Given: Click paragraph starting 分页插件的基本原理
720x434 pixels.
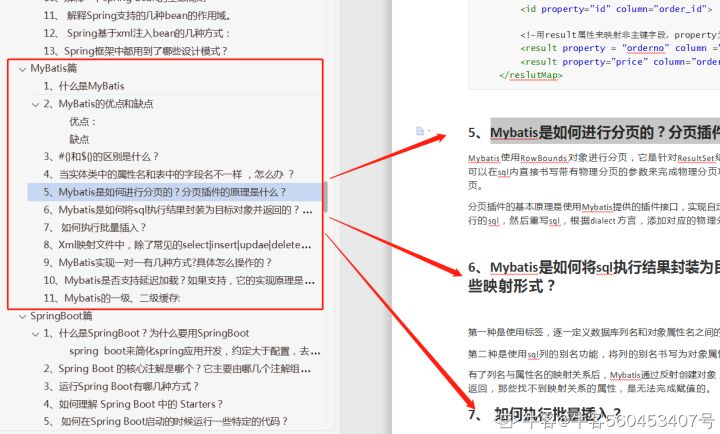Looking at the screenshot, I should point(594,214).
